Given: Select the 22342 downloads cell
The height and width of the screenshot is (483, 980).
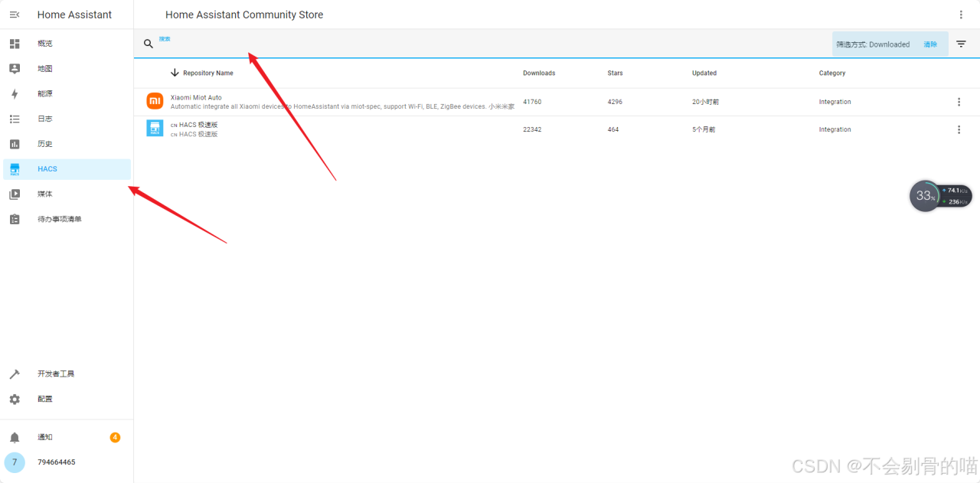Looking at the screenshot, I should click(x=532, y=129).
